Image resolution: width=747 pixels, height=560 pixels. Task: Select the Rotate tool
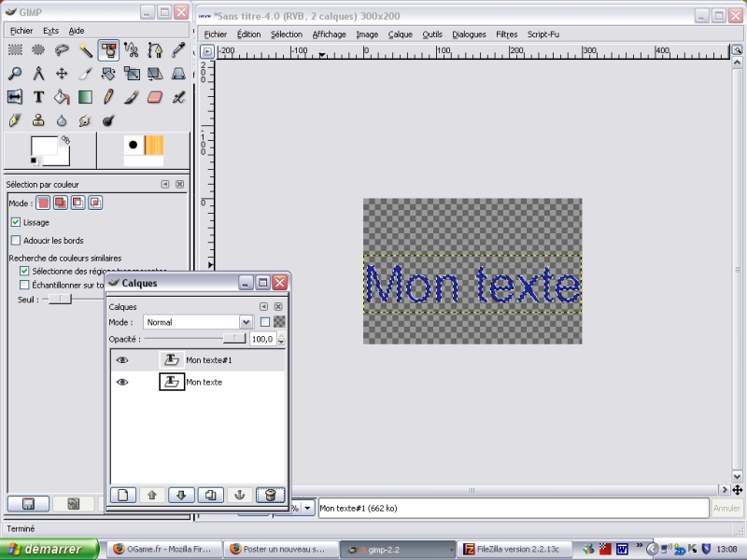click(108, 74)
